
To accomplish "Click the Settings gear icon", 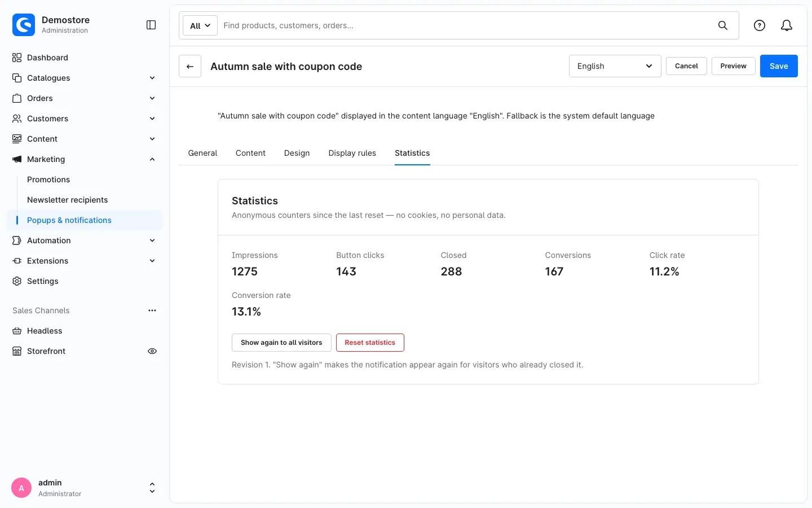I will (x=17, y=281).
